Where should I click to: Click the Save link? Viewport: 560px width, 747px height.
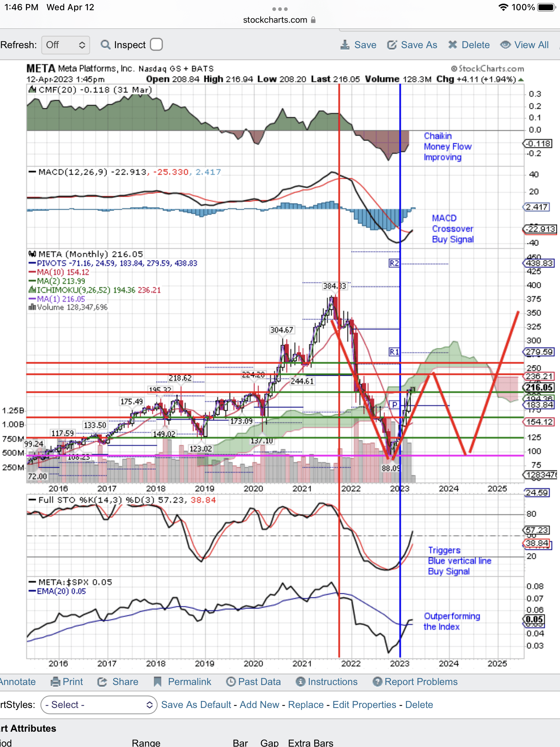pyautogui.click(x=365, y=45)
